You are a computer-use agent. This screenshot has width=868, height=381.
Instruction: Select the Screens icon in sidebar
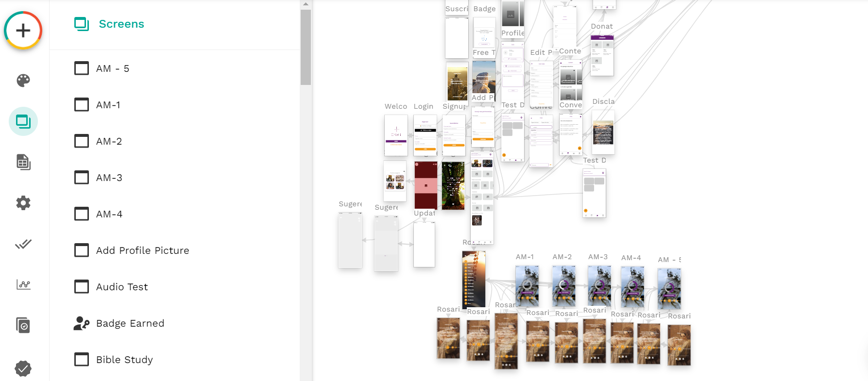tap(23, 121)
